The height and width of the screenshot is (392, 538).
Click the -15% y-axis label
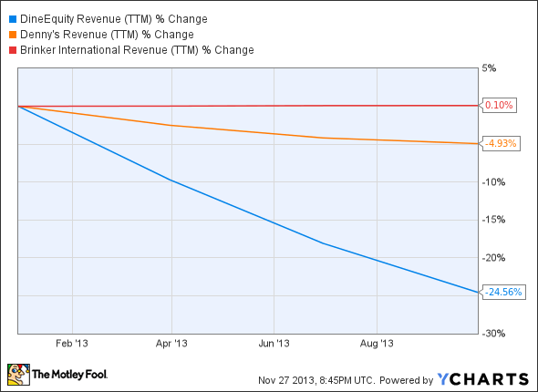click(494, 220)
